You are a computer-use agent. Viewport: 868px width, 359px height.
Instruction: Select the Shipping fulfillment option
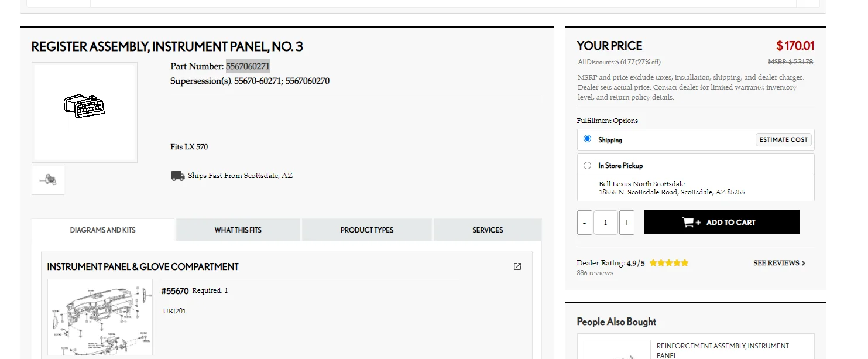coord(588,139)
